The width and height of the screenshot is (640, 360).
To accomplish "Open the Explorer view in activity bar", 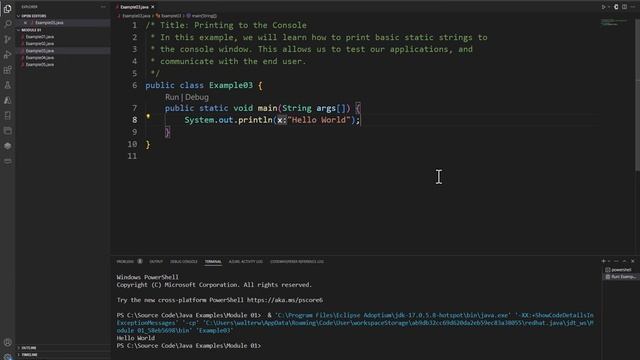I will [x=7, y=9].
